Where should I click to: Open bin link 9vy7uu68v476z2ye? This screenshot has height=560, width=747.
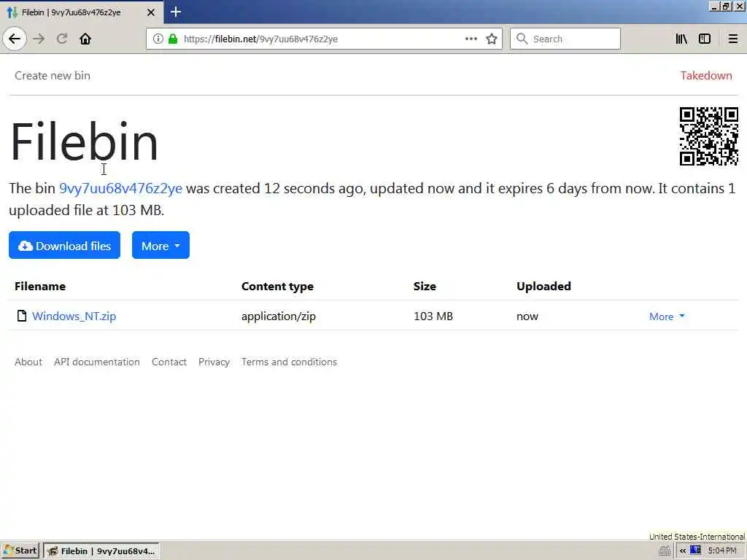120,189
